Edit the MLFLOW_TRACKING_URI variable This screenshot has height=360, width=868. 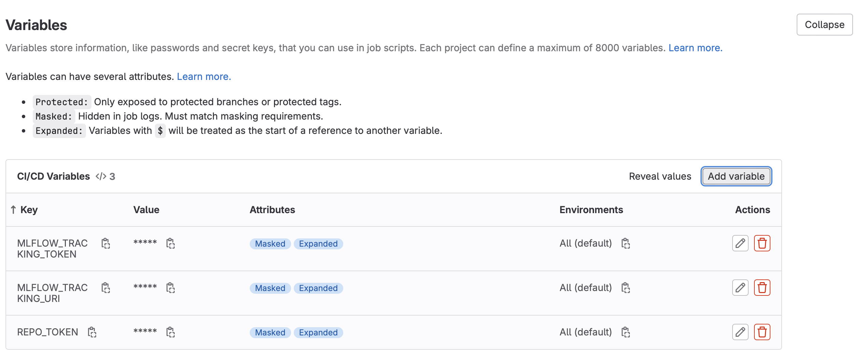pos(740,288)
